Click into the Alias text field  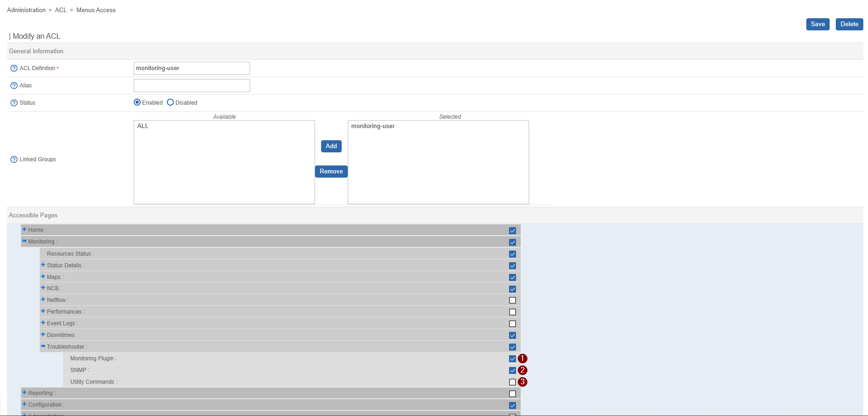tap(192, 86)
